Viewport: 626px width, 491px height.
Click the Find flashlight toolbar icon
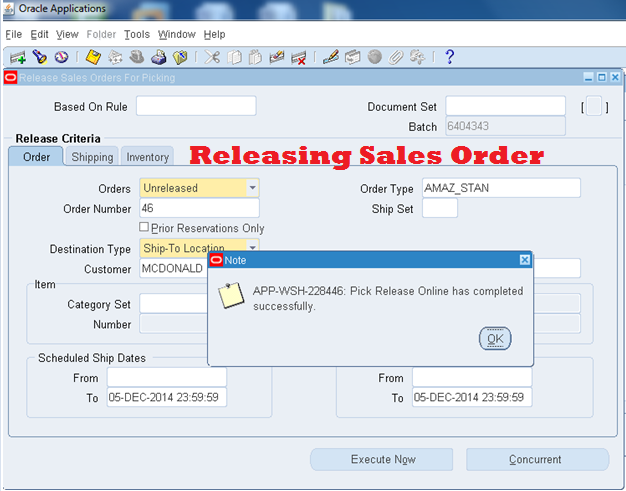click(40, 57)
